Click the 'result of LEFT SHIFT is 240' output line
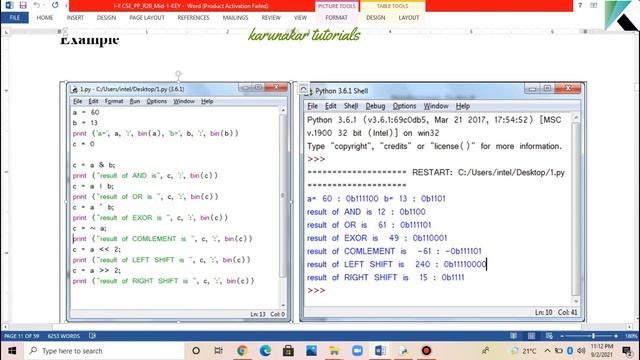This screenshot has height=360, width=640. click(397, 264)
